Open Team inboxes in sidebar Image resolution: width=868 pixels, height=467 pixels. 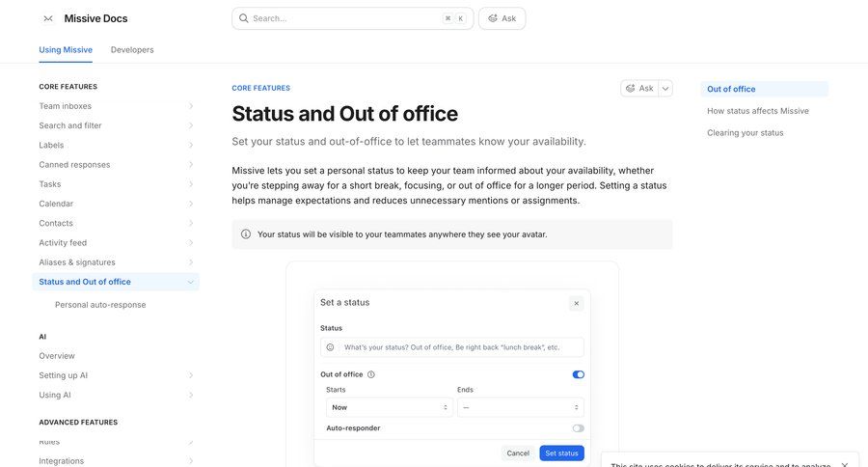coord(66,106)
